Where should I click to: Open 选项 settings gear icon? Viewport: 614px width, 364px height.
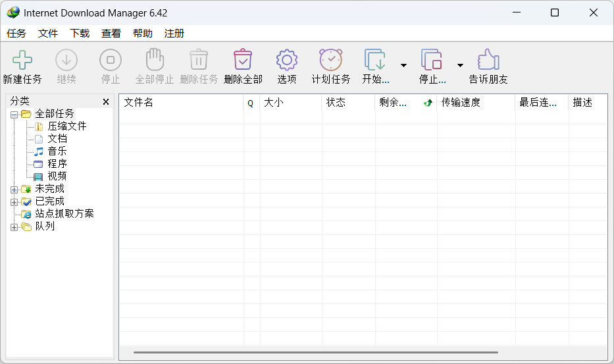coord(286,61)
